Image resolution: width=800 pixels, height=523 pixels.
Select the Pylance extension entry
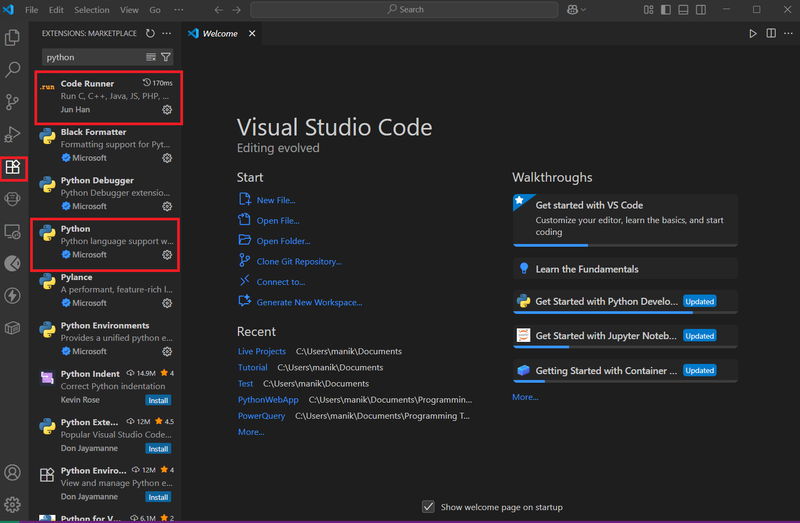click(x=106, y=290)
